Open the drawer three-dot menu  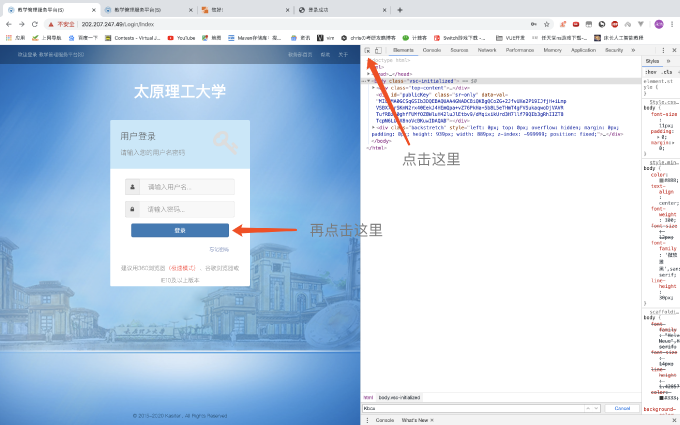click(367, 420)
